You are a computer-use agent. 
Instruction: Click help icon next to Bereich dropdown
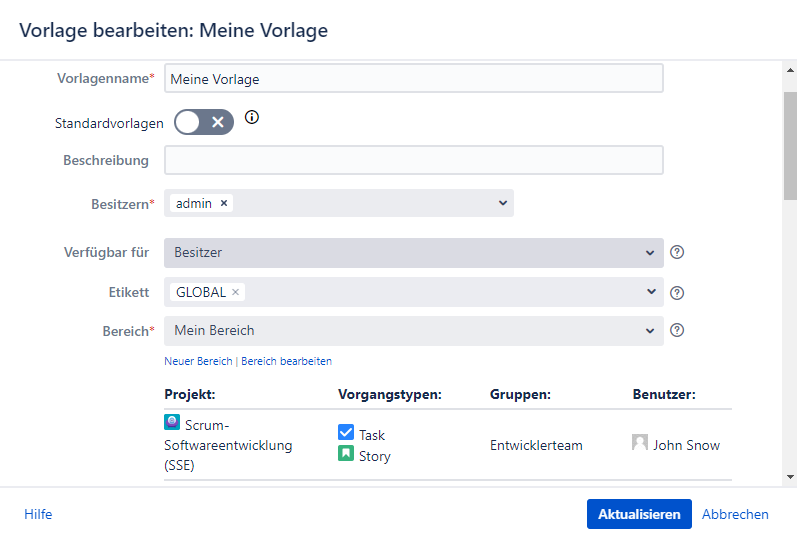[x=677, y=330]
